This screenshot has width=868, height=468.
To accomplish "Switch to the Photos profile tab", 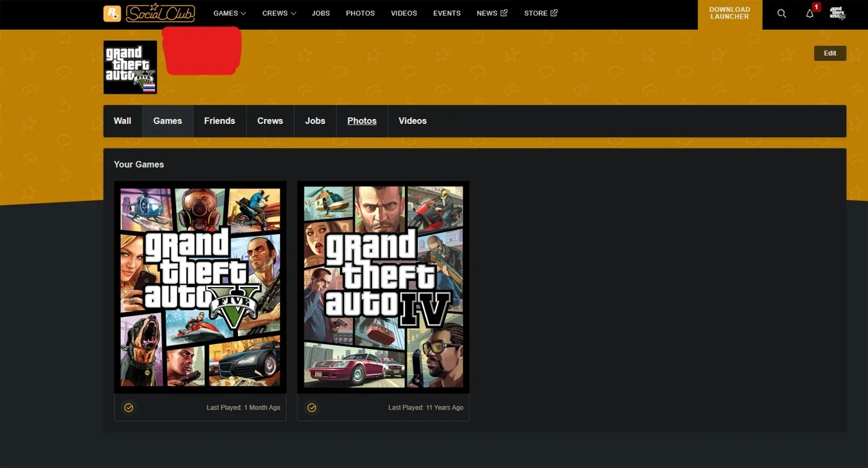I will point(362,121).
